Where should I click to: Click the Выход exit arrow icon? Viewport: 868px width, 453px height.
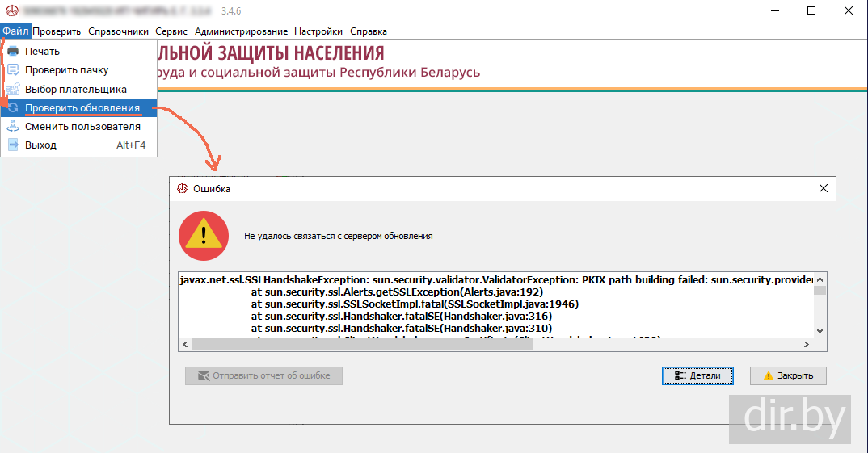click(13, 145)
